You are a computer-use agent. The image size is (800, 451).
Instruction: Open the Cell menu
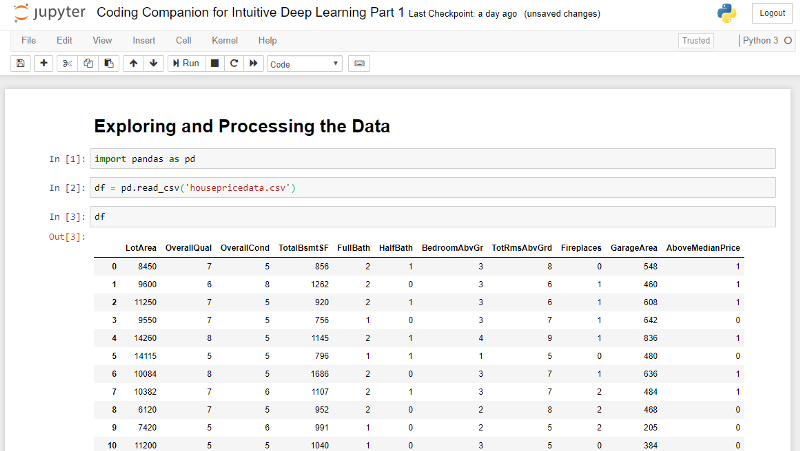[183, 40]
